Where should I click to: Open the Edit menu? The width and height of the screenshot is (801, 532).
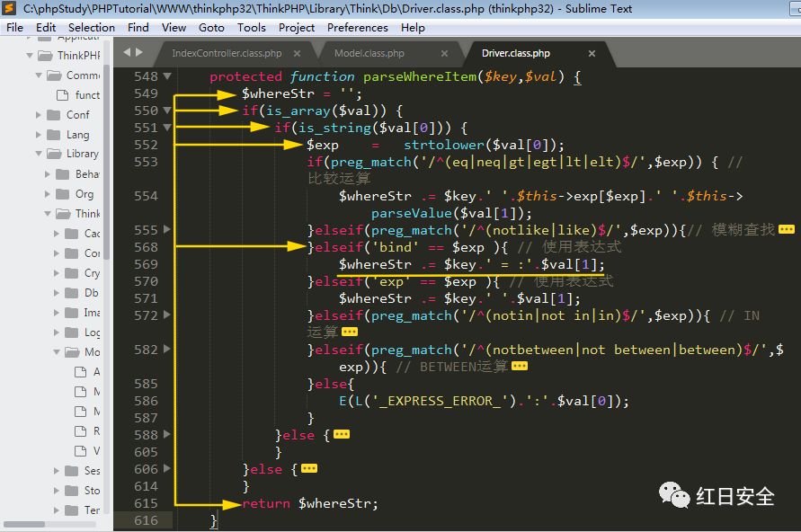tap(46, 28)
